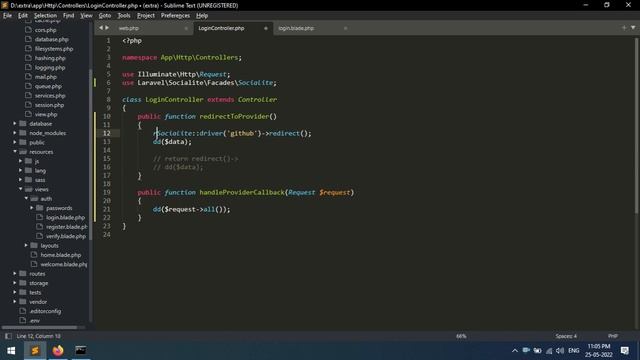
Task: Go to next tab with right arrow
Action: coord(107,28)
